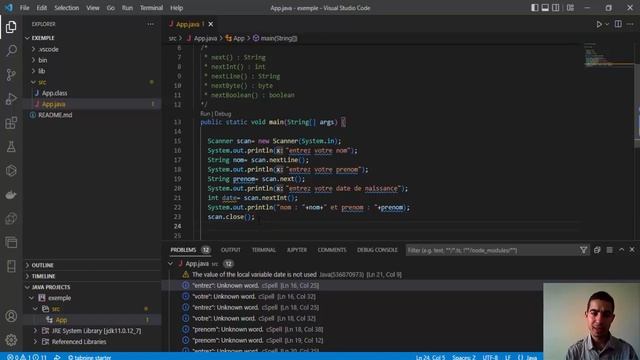Viewport: 640px width, 360px height.
Task: Open the Testing flask icon
Action: coord(11,147)
